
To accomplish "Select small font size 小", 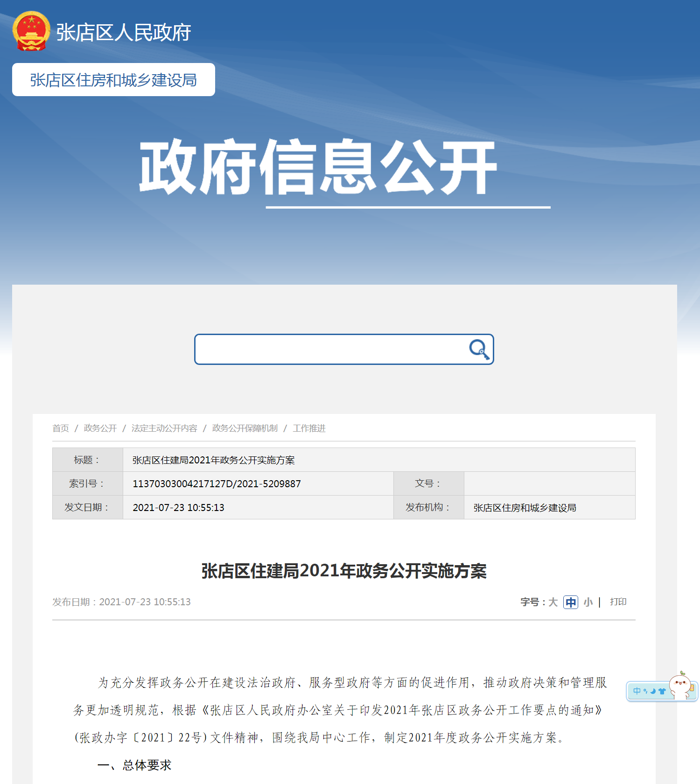I will [588, 602].
